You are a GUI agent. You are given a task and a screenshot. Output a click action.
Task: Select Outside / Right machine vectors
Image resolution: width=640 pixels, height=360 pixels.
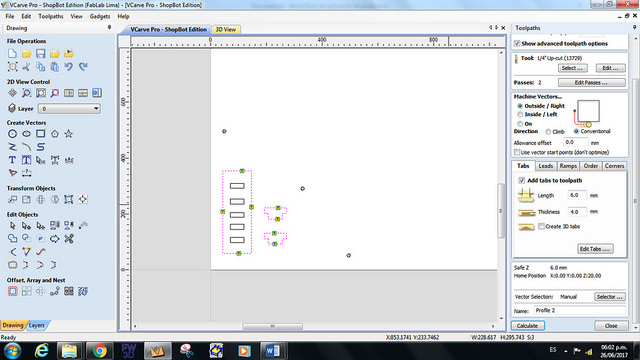coord(520,106)
